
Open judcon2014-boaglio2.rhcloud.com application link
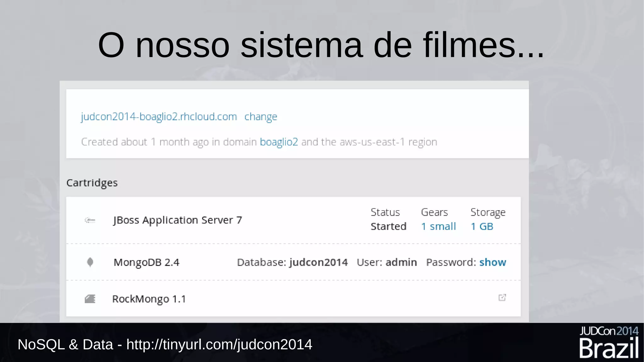coord(159,117)
